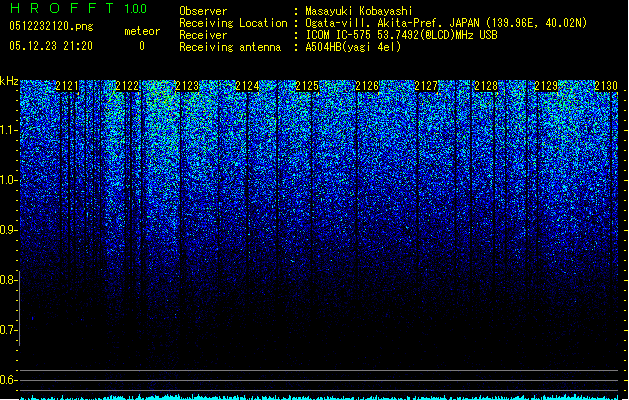Click the Receiver label
The width and height of the screenshot is (629, 400).
pyautogui.click(x=203, y=35)
